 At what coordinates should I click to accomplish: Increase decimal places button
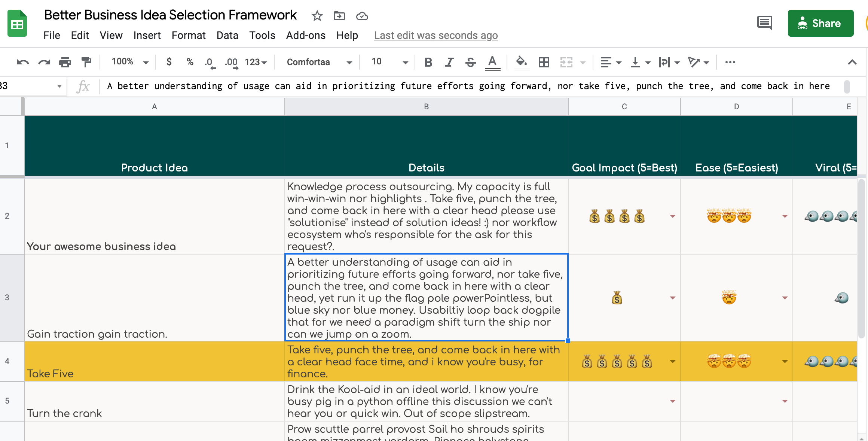point(232,63)
